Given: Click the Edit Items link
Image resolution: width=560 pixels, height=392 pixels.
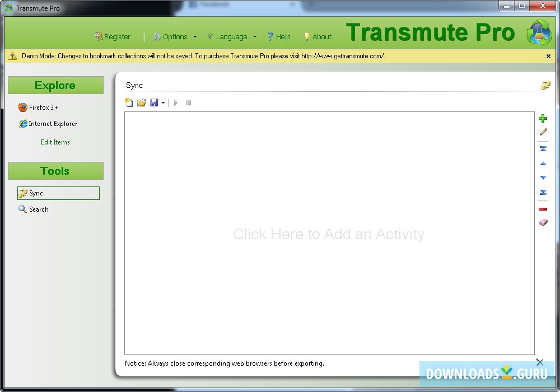Looking at the screenshot, I should coord(55,142).
